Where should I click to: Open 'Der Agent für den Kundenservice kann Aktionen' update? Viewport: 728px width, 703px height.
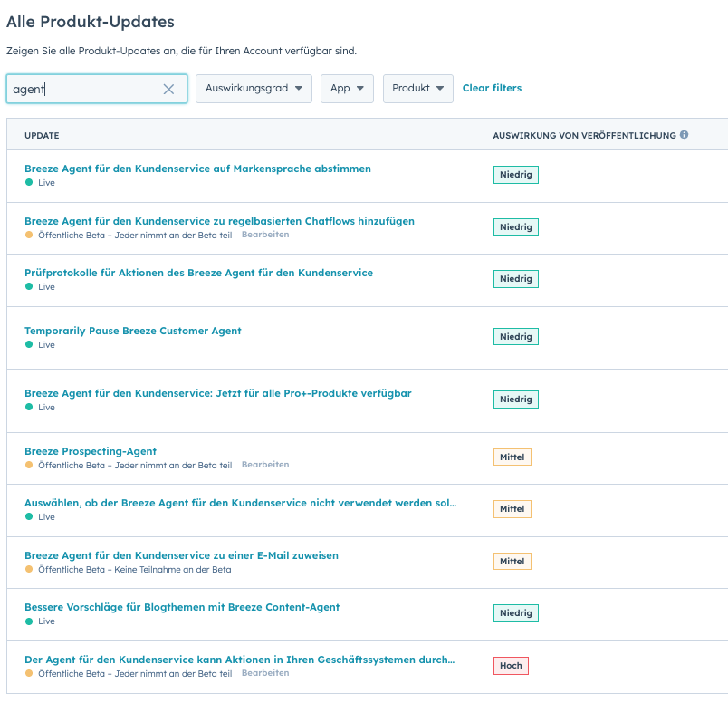[x=240, y=660]
